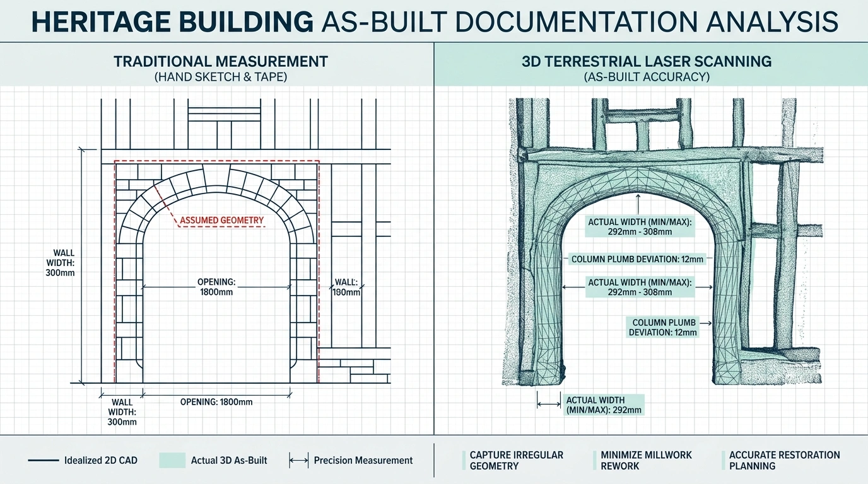
Task: Click the Precision Measurement arrow symbol in legend
Action: pos(298,461)
